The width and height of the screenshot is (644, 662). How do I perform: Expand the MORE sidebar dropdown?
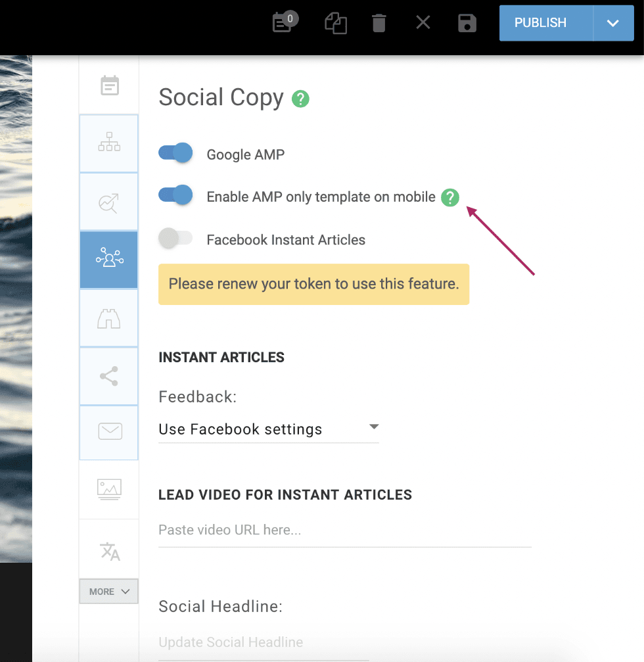(x=109, y=592)
